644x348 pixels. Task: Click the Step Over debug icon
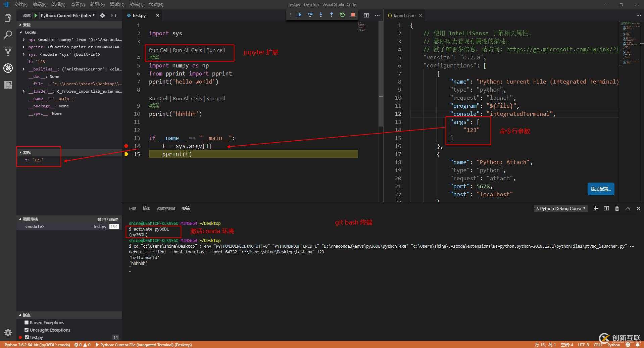coord(310,15)
